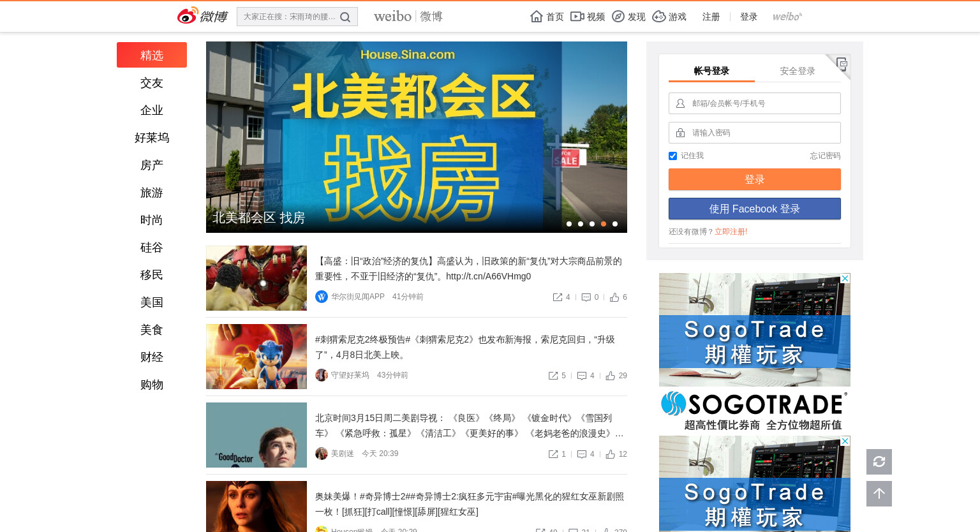
Task: Click 忘记密码 link
Action: coord(825,156)
